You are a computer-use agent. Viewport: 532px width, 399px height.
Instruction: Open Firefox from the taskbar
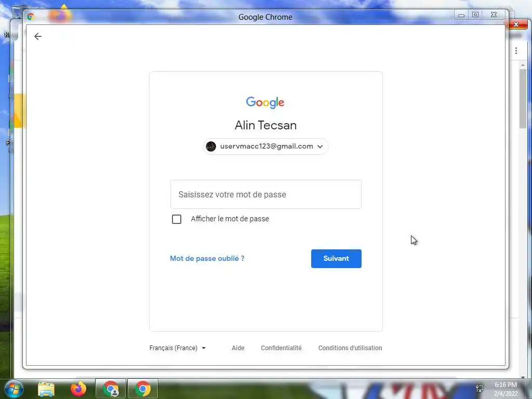(x=78, y=389)
